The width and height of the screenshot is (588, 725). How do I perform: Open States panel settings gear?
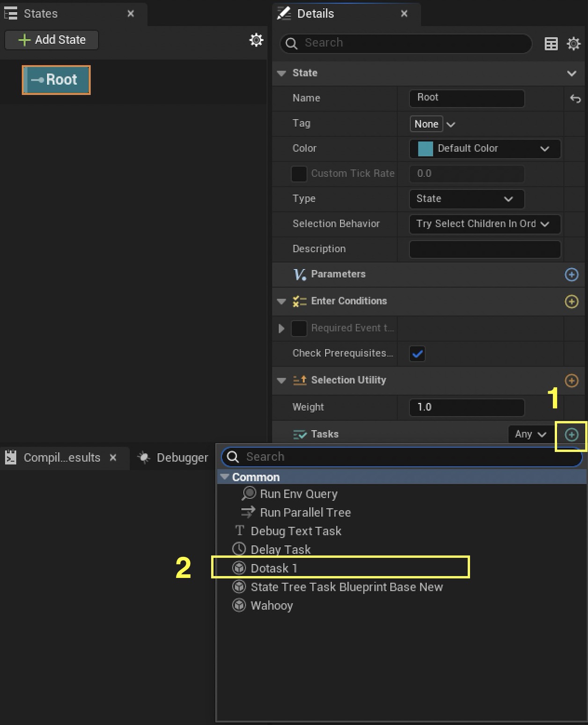(x=256, y=40)
